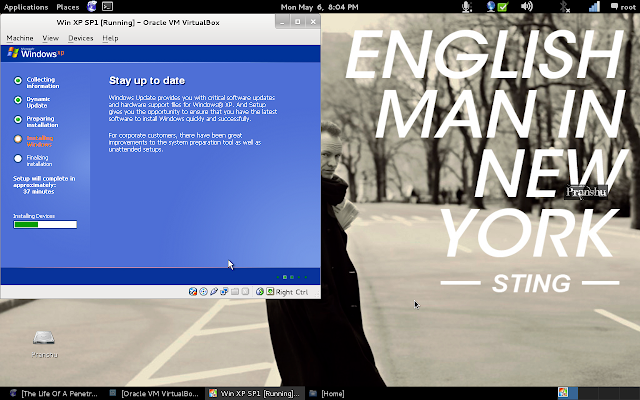Click the Finalizing installation step indicator
640x400 pixels.
(x=18, y=159)
